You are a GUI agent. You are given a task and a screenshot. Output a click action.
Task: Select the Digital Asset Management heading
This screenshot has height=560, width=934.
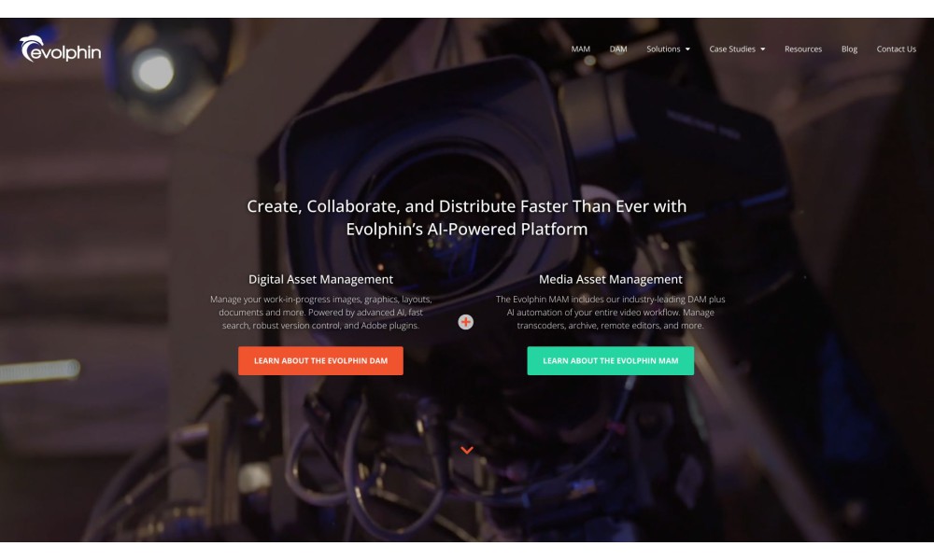click(320, 279)
